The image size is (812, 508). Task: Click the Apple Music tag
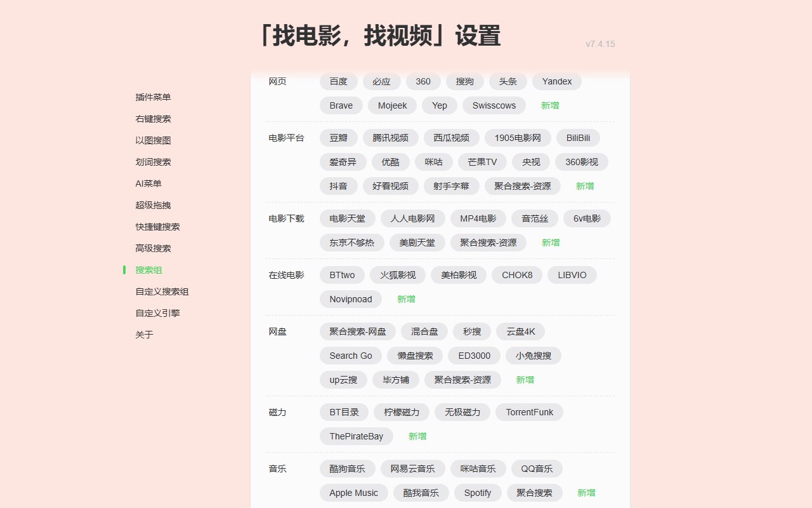pyautogui.click(x=354, y=493)
